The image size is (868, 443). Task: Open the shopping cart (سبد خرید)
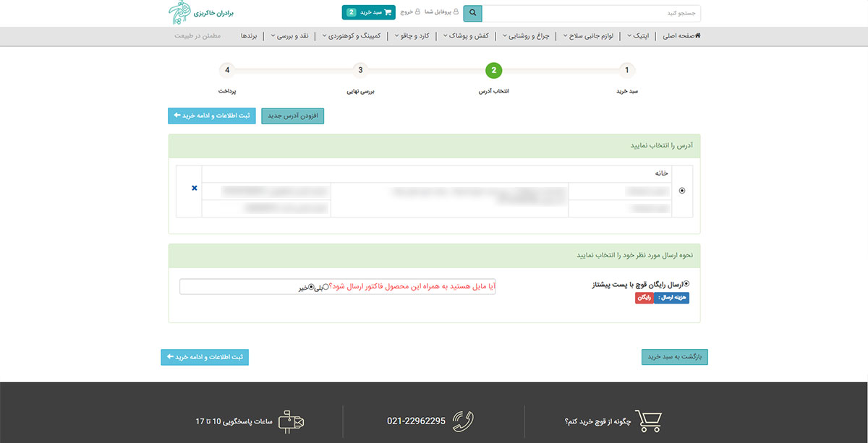point(368,12)
